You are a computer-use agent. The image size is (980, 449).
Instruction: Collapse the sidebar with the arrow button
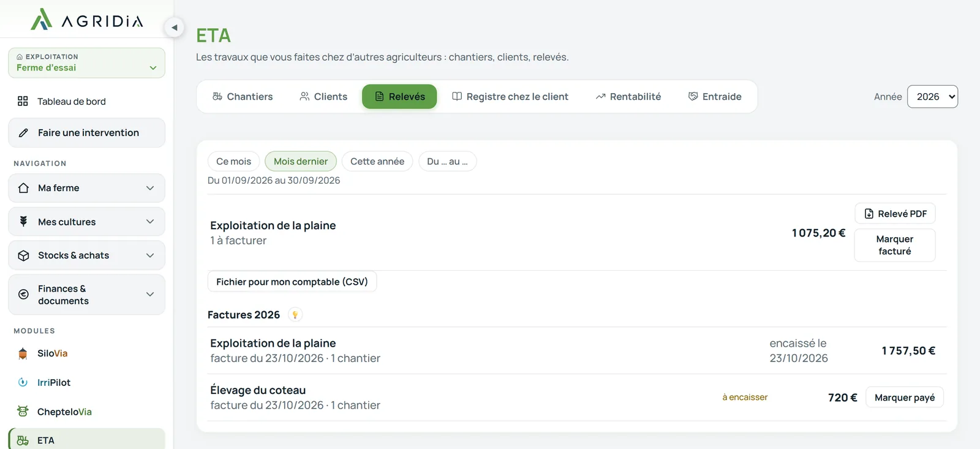175,28
